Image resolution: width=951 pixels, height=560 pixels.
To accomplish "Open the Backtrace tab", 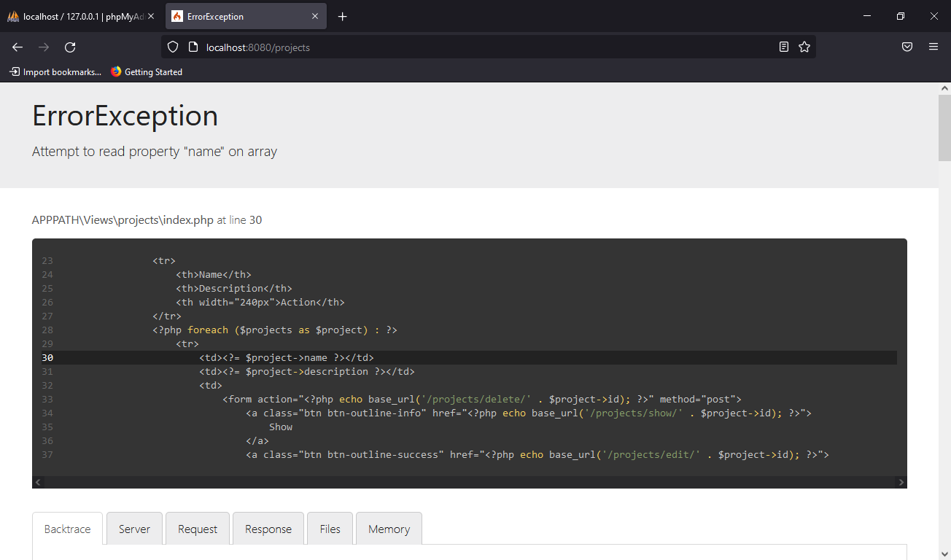I will (x=68, y=529).
